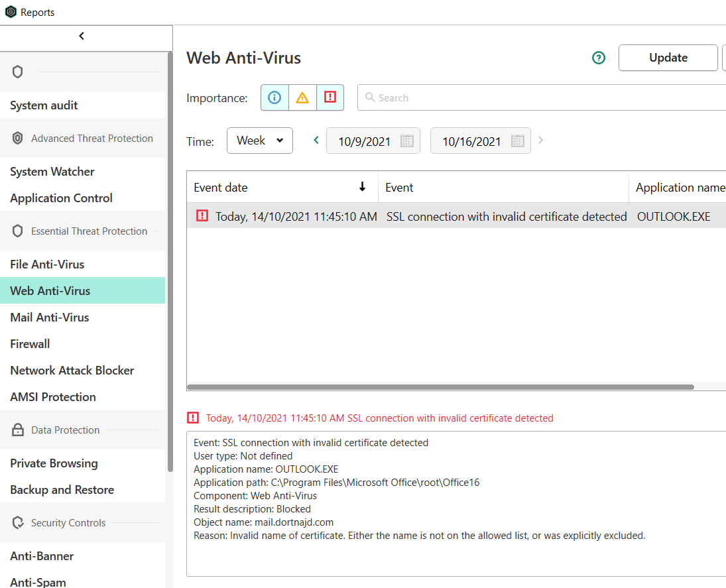Click 'Component: Web Anti-Virus' detail line
The height and width of the screenshot is (588, 726).
[255, 495]
